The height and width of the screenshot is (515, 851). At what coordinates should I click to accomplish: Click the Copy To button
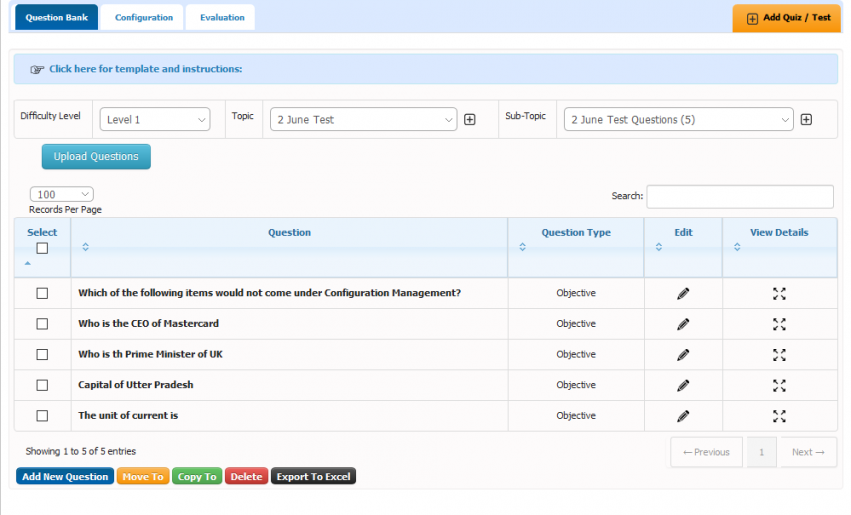pos(197,476)
